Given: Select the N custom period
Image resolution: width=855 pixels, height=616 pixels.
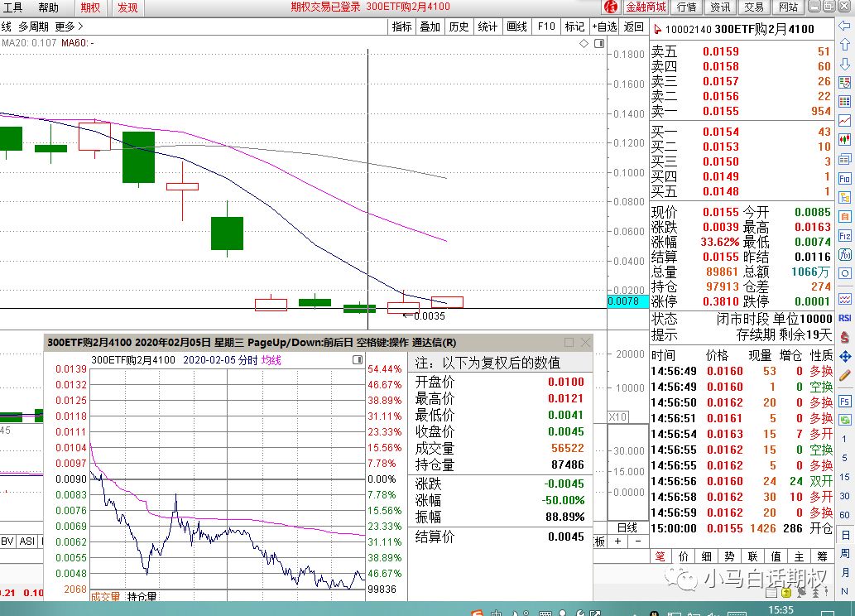Looking at the screenshot, I should coord(844,591).
